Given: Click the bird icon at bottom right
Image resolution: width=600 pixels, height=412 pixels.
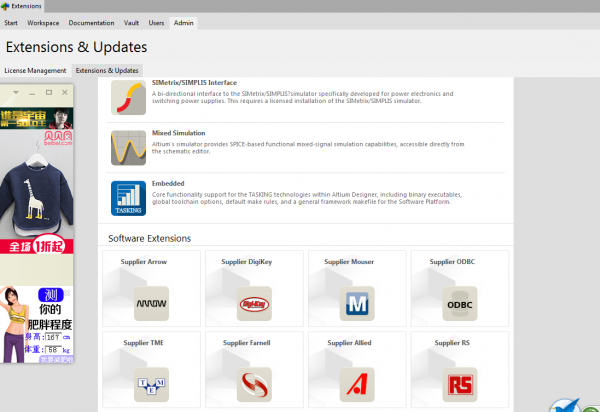Looking at the screenshot, I should tap(565, 406).
